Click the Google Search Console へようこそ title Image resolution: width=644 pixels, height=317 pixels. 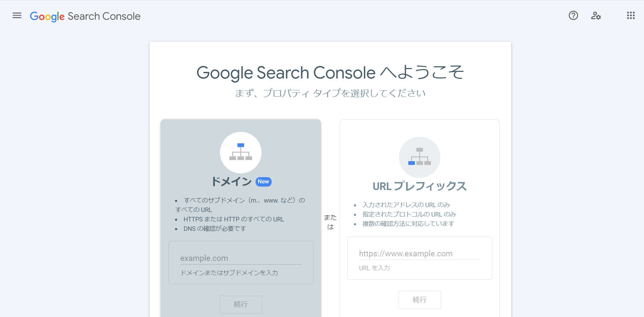coord(330,73)
